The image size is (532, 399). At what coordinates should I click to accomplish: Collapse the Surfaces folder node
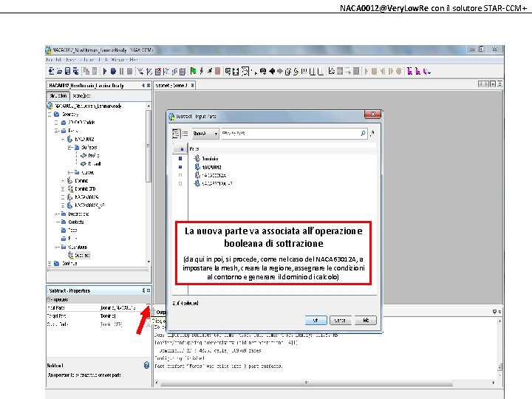coord(69,148)
